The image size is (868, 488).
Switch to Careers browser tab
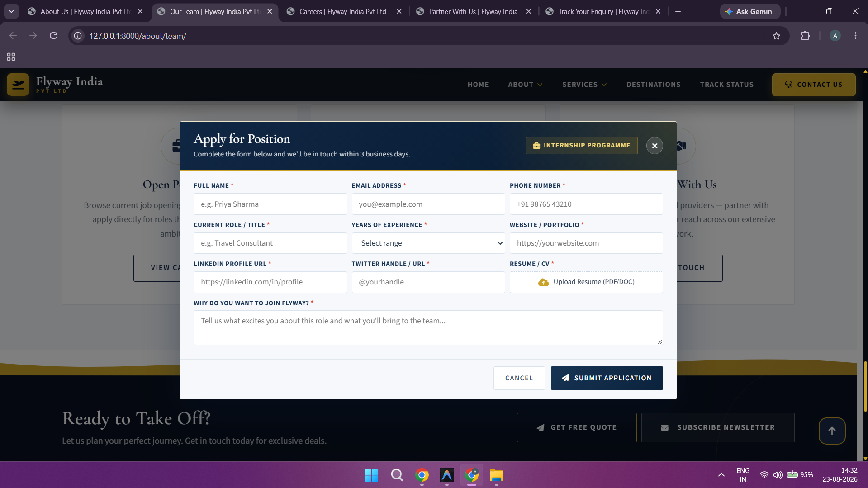click(x=342, y=11)
